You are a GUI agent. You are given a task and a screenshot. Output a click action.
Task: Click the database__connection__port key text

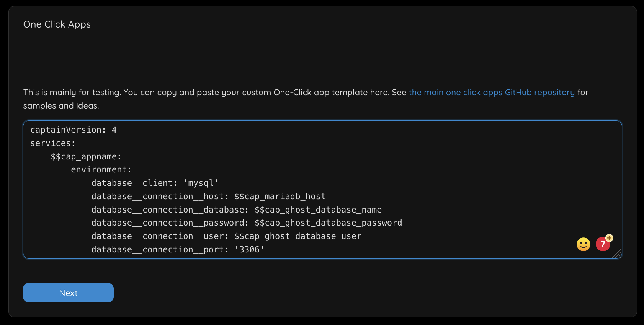pyautogui.click(x=158, y=250)
